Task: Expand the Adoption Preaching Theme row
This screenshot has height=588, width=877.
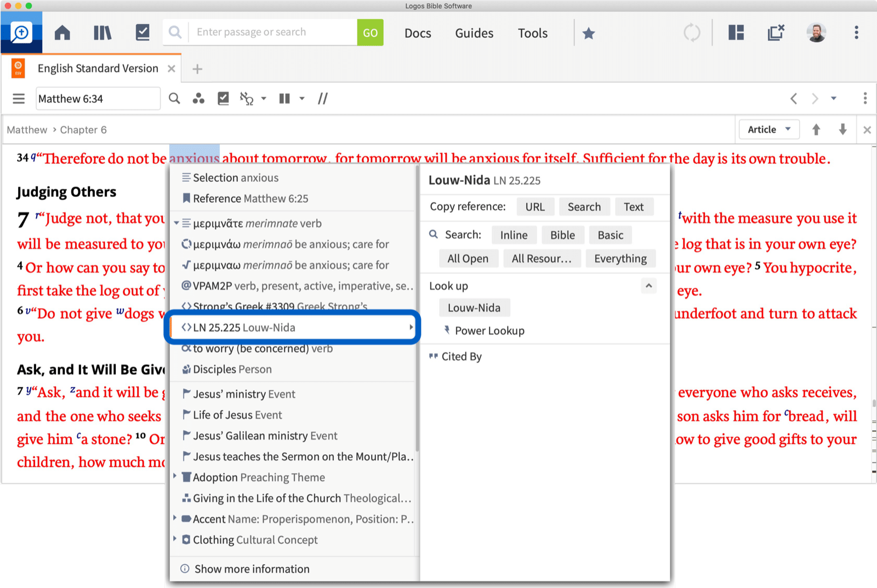Action: tap(175, 476)
